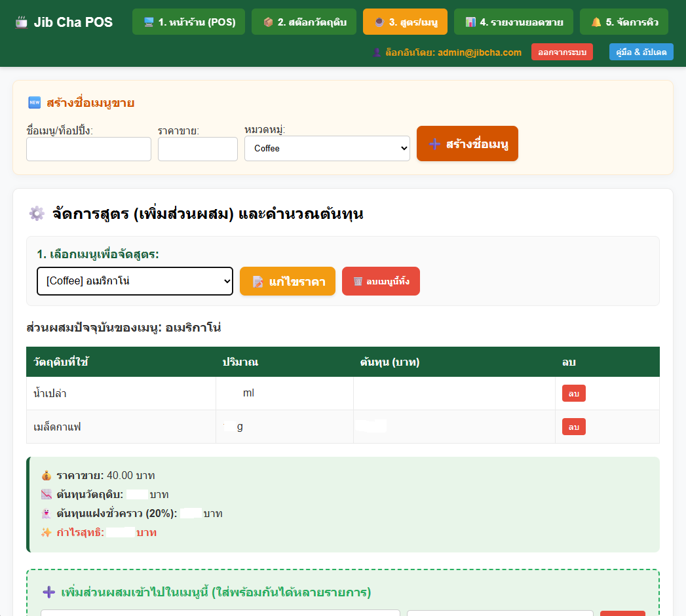Click the ออกจากระบบ logout button
686x616 pixels.
[x=562, y=52]
